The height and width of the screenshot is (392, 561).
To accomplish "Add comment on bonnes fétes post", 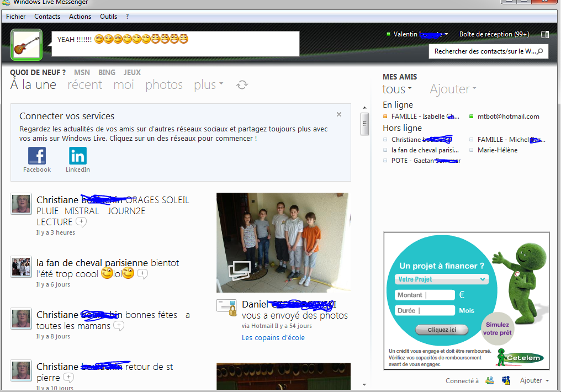I will 118,326.
